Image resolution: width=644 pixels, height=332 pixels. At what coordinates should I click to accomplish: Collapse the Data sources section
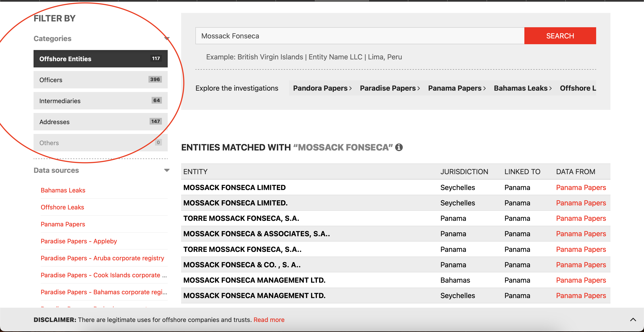click(x=167, y=170)
